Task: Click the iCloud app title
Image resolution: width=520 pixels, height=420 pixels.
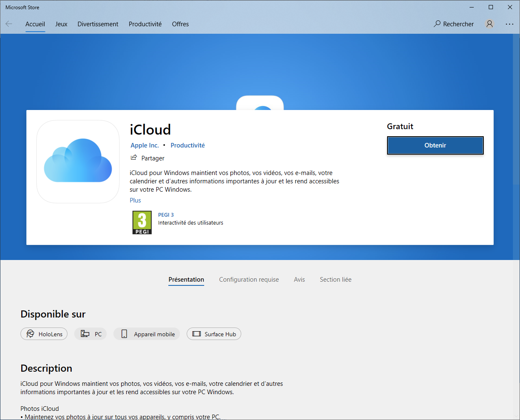Action: coord(150,130)
